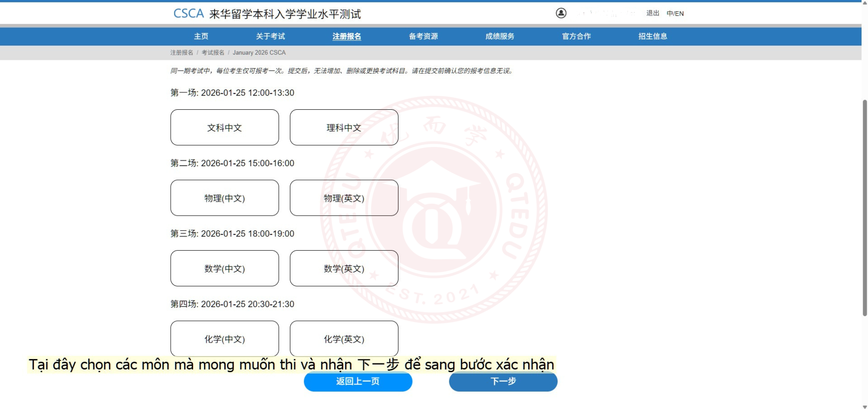Pick the 化学(中文) subject box
Image resolution: width=868 pixels, height=409 pixels.
pyautogui.click(x=224, y=339)
